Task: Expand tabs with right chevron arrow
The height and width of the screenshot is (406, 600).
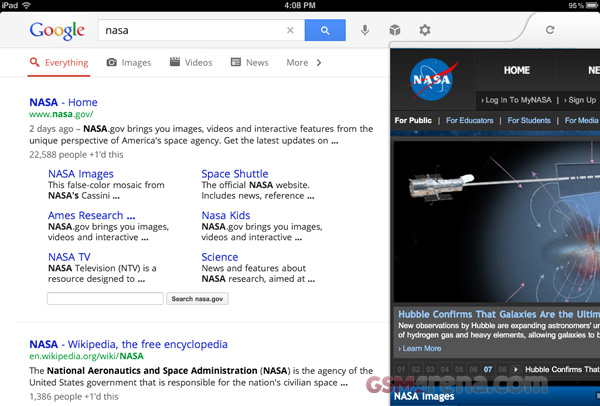Action: pos(319,62)
